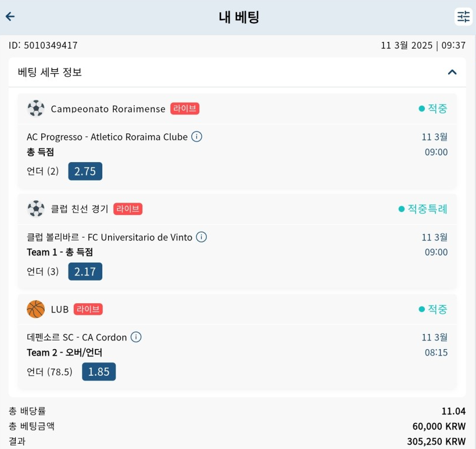Open info for FC Universitario de Vinto match
476x449 pixels.
(201, 237)
